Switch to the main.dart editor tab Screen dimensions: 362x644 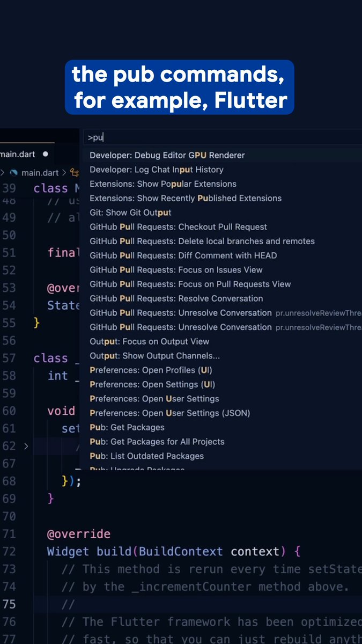(27, 154)
